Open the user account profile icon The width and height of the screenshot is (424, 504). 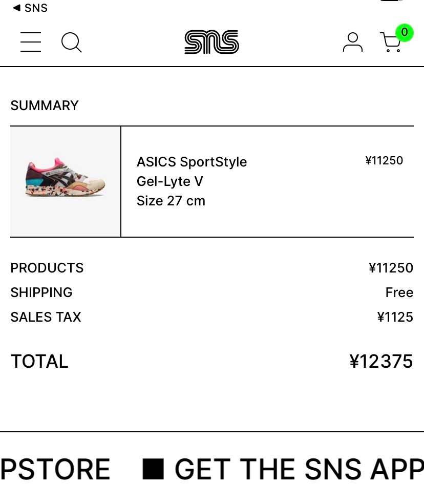(353, 42)
